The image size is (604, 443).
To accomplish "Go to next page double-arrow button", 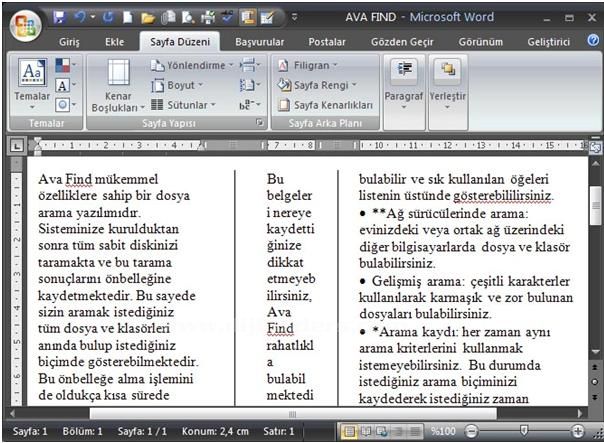I will [596, 397].
